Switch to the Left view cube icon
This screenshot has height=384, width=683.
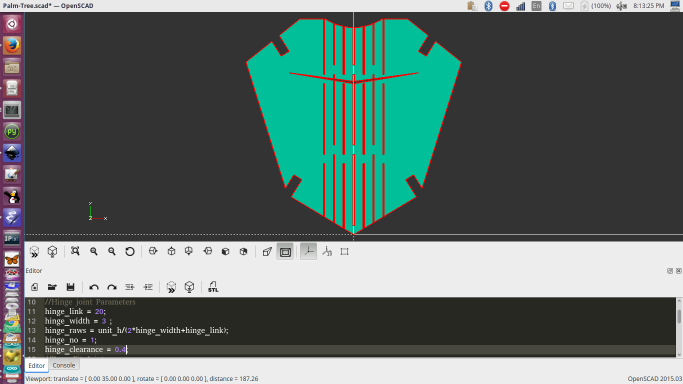[208, 251]
